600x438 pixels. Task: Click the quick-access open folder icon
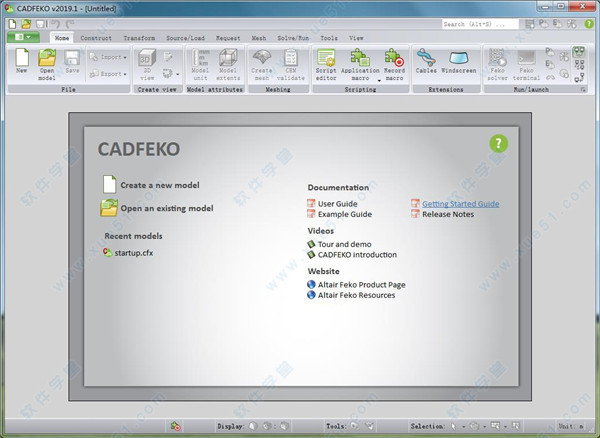click(26, 24)
